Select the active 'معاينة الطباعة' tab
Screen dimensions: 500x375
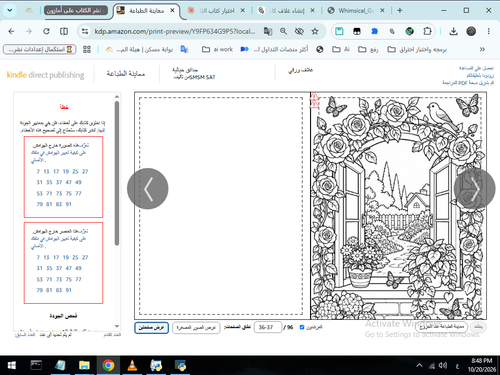pos(146,11)
